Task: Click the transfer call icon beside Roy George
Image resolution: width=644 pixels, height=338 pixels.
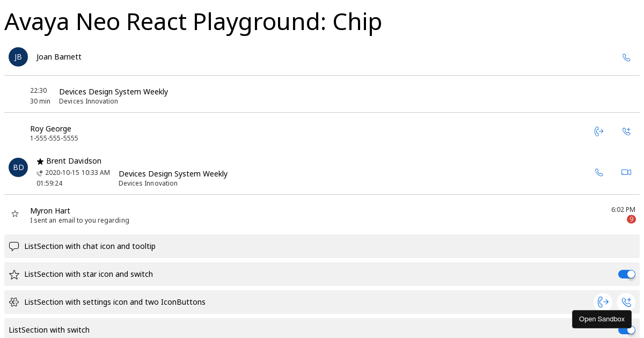Action: (599, 131)
